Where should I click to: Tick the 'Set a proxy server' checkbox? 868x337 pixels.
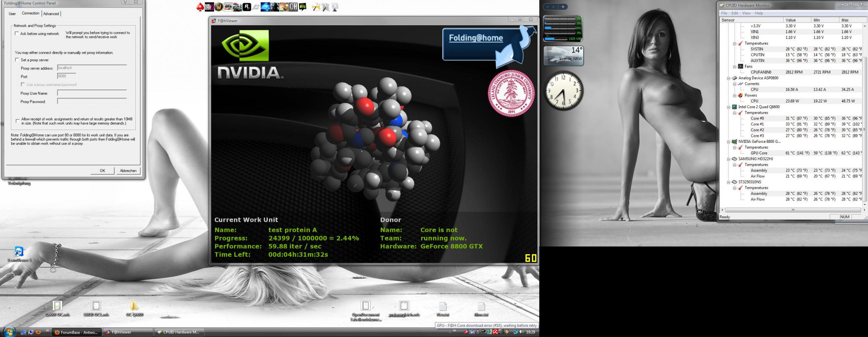coord(17,60)
